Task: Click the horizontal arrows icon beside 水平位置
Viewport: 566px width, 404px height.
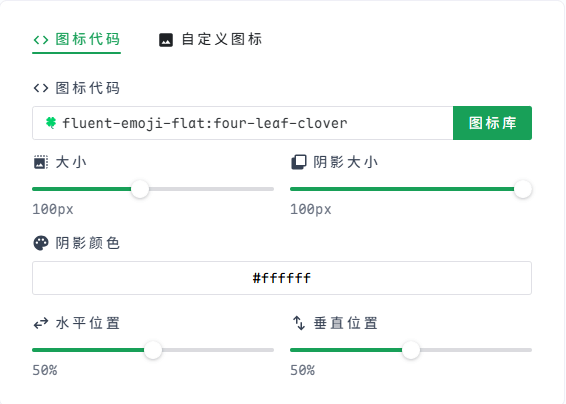Action: pos(41,323)
